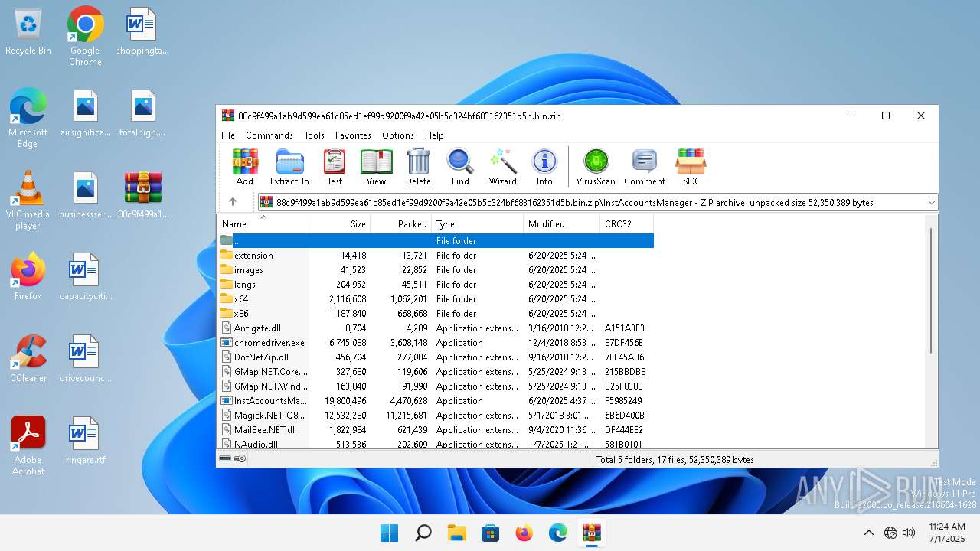Open the Tools menu
Screen dimensions: 980x551
(x=314, y=135)
